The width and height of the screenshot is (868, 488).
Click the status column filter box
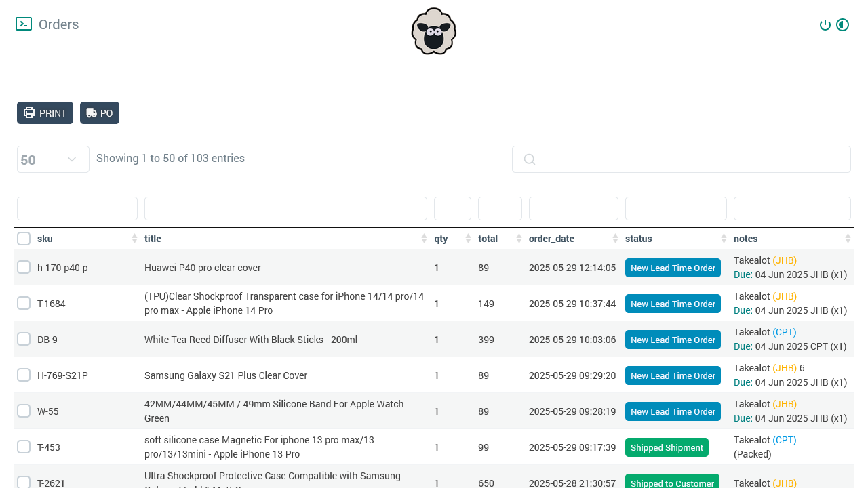[x=675, y=208]
